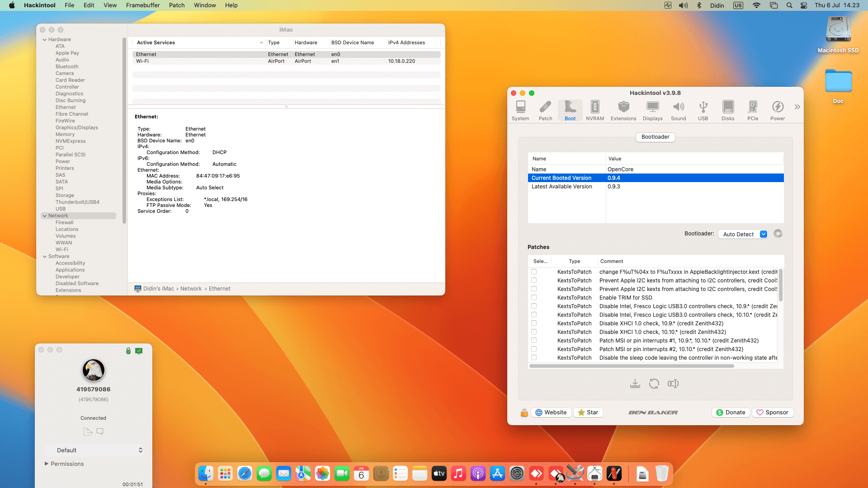This screenshot has width=868, height=488.
Task: Open the USB panel
Action: click(703, 110)
